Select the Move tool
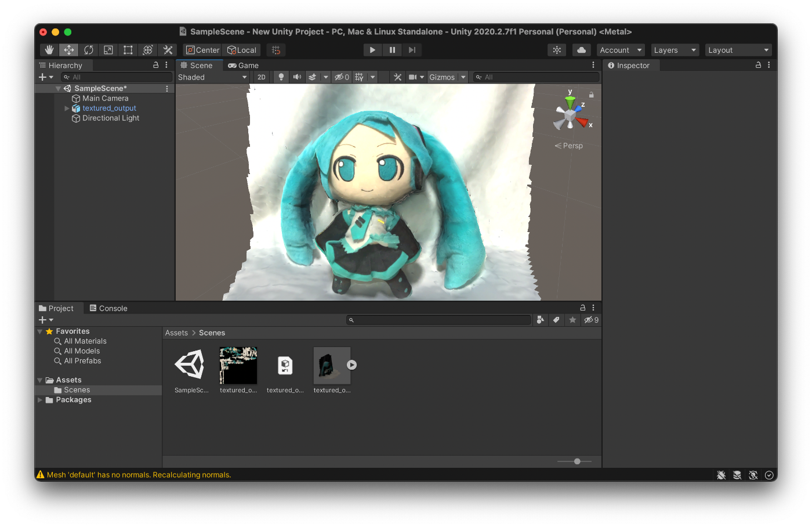812x527 pixels. 69,50
